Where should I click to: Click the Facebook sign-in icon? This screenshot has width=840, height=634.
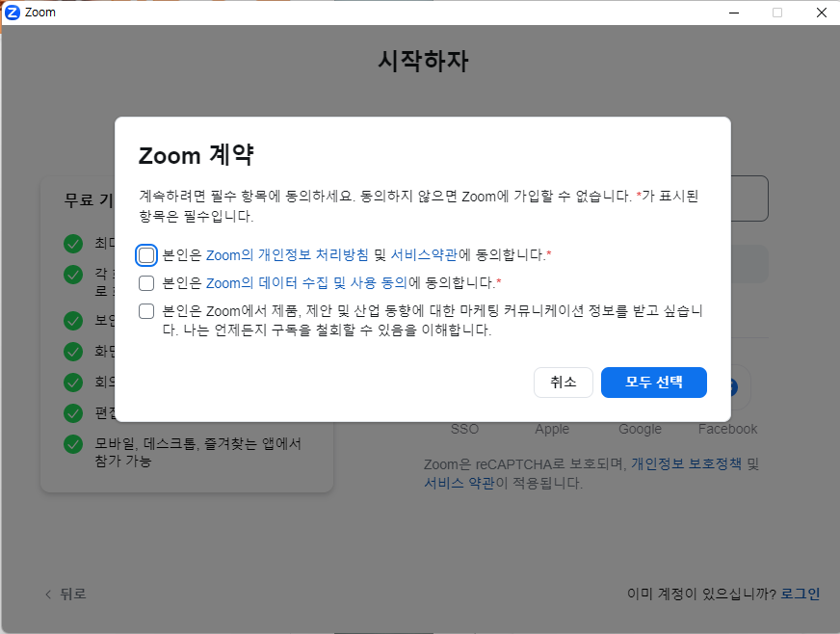click(x=727, y=386)
